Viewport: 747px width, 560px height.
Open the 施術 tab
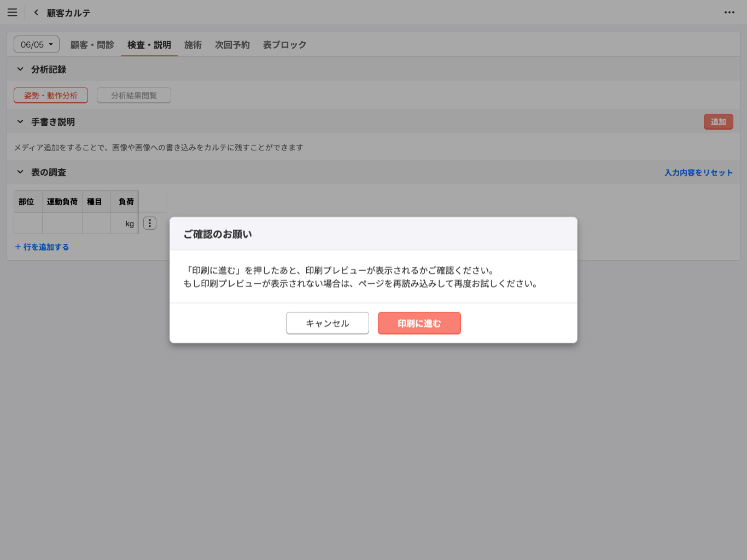click(193, 45)
